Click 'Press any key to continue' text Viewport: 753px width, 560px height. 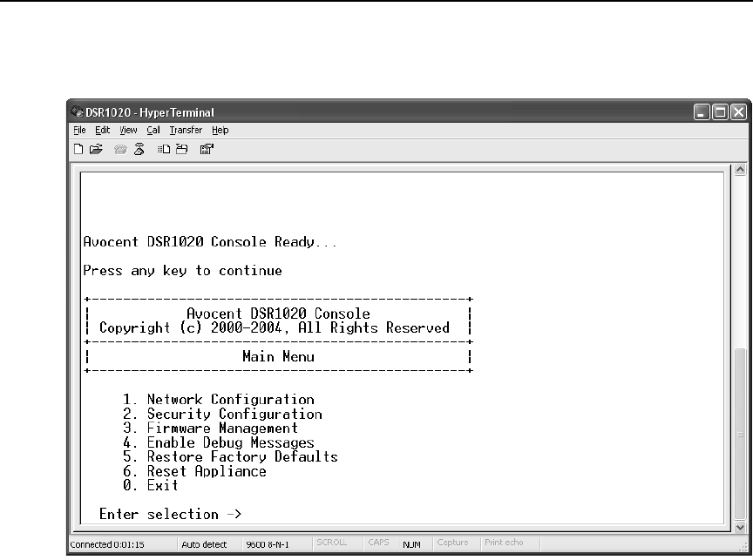click(x=182, y=271)
